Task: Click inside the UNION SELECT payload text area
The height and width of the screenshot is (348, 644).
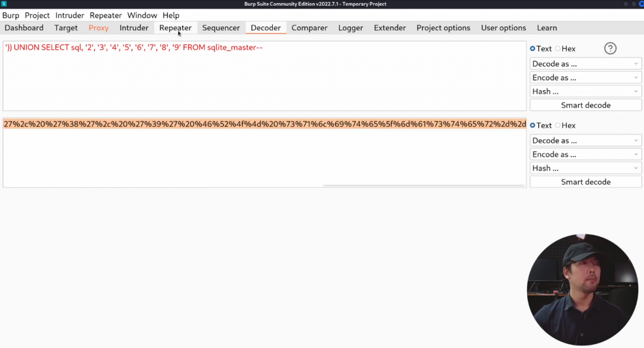Action: pyautogui.click(x=265, y=76)
